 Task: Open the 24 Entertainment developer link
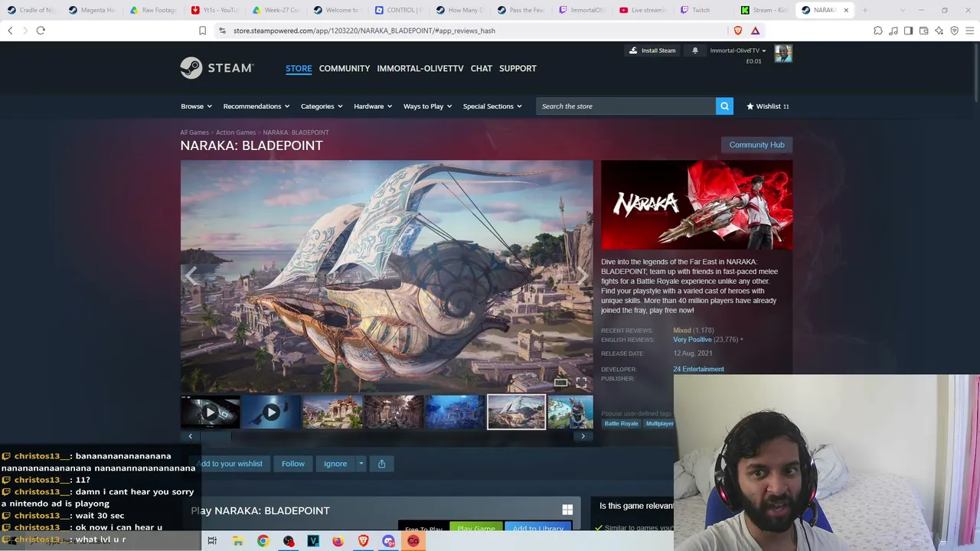pyautogui.click(x=698, y=369)
